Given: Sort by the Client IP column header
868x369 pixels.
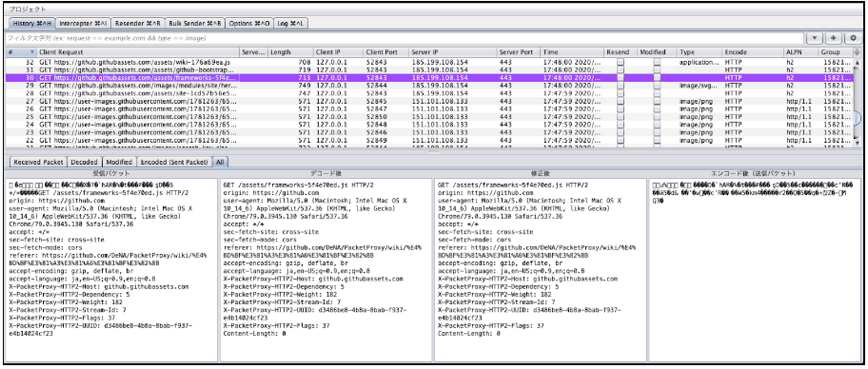Looking at the screenshot, I should coord(338,52).
